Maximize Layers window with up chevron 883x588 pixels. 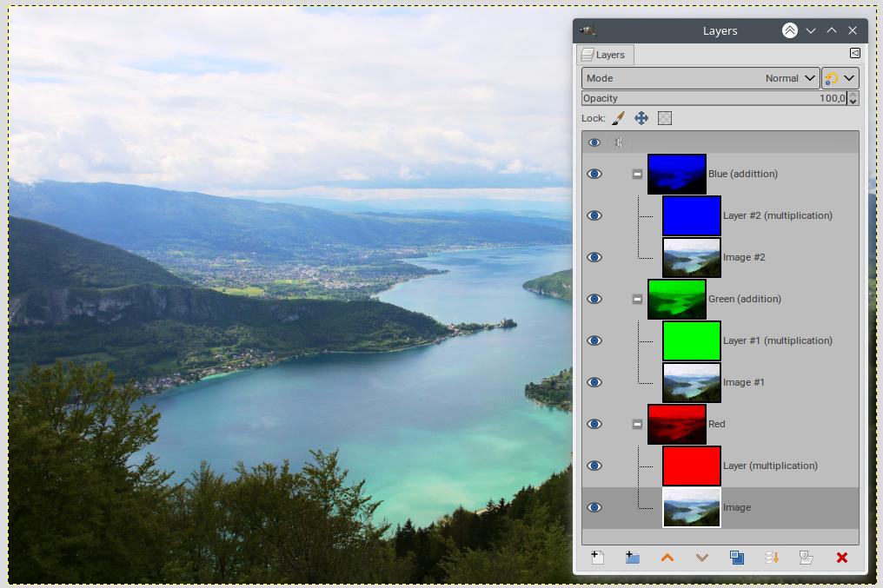tap(832, 30)
